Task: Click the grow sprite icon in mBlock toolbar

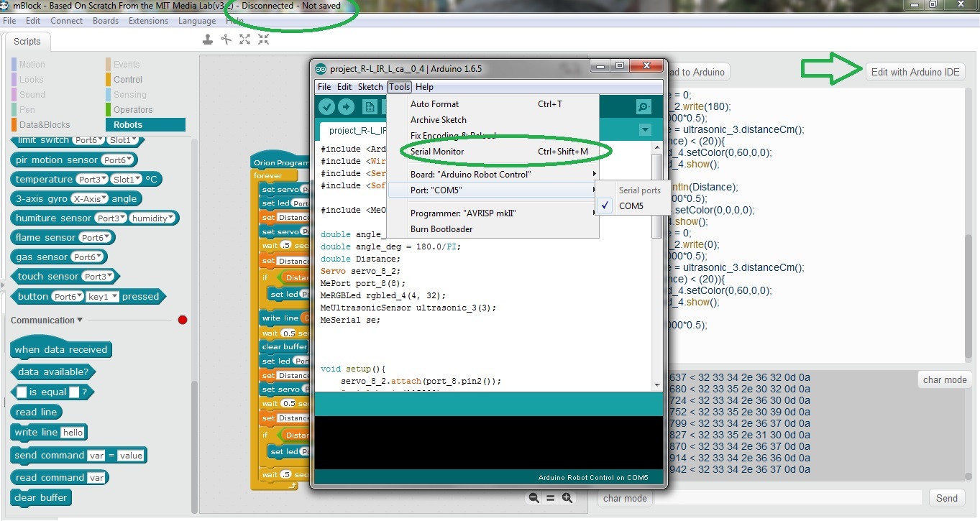Action: (x=245, y=40)
